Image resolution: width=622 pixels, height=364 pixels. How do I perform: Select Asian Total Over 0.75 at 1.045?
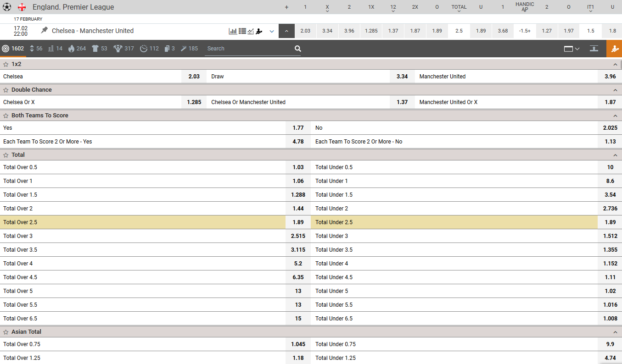pyautogui.click(x=298, y=344)
